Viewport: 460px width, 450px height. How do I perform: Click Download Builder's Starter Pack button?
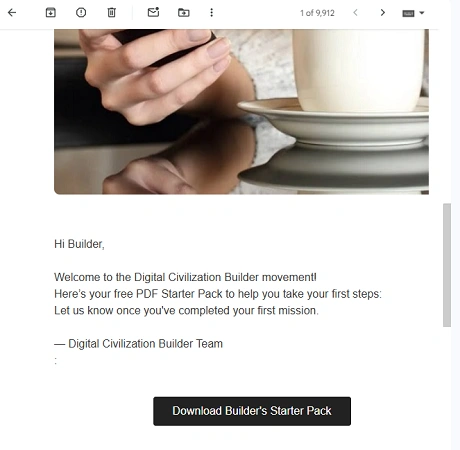[252, 411]
